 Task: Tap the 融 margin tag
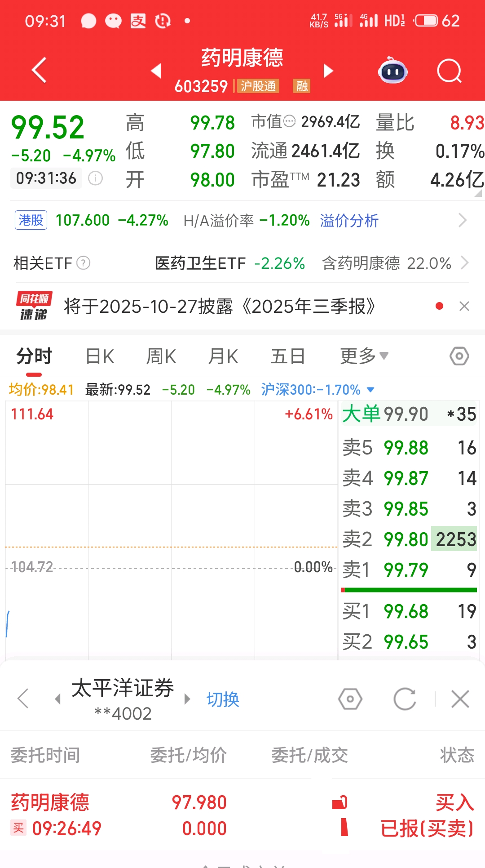tap(302, 86)
